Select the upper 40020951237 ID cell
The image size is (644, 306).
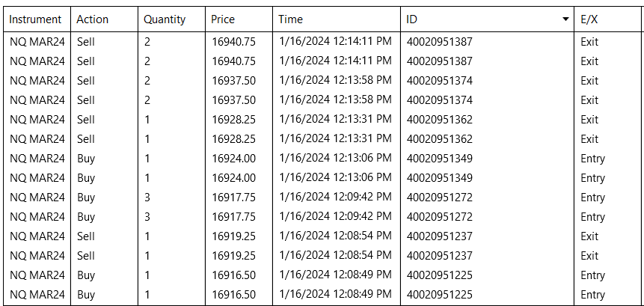440,236
